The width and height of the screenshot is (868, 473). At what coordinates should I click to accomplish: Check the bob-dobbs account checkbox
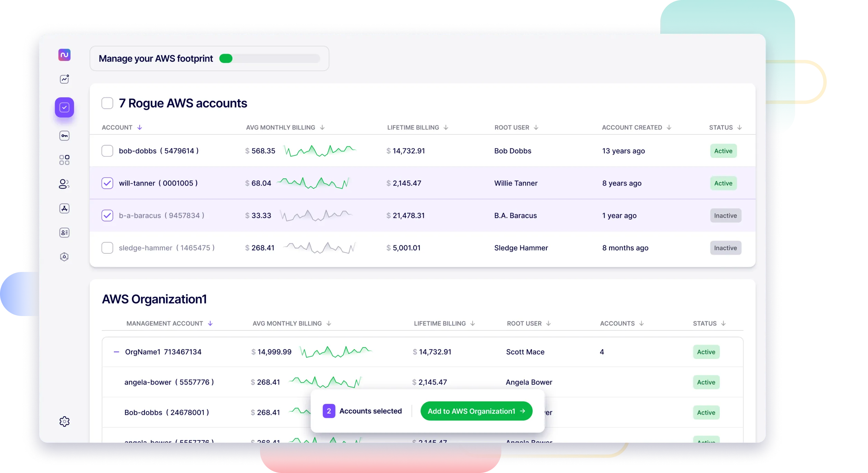tap(107, 150)
